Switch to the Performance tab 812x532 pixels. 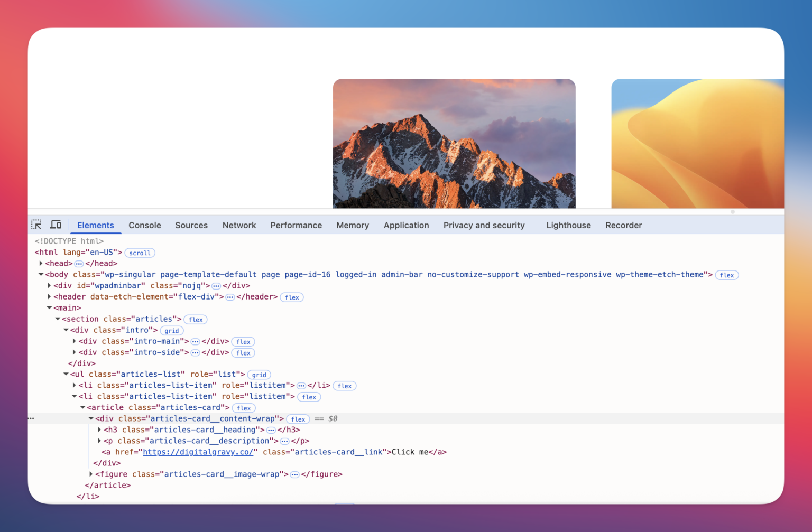(x=296, y=225)
